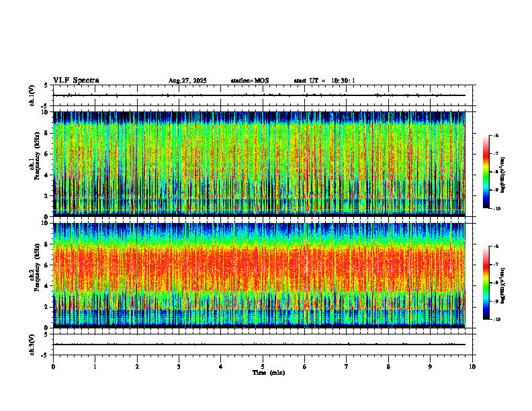Viewport: 532px width, 411px height.
Task: Click the "-8" label on ch.1 colorbar
Action: tap(496, 172)
